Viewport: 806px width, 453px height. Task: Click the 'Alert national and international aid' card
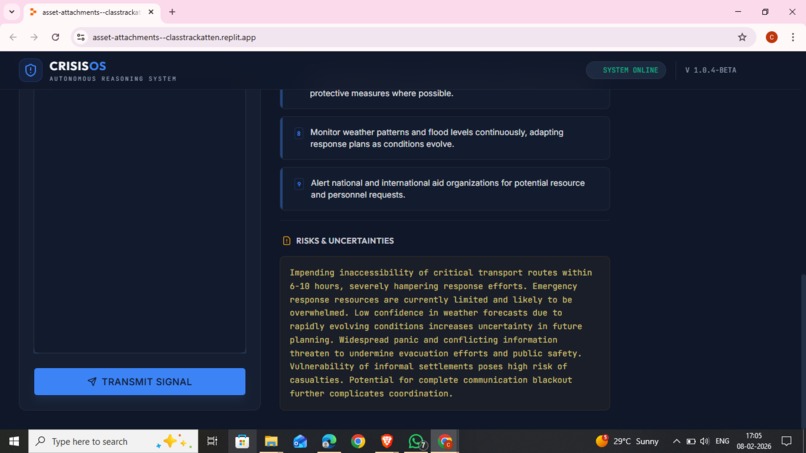[445, 189]
